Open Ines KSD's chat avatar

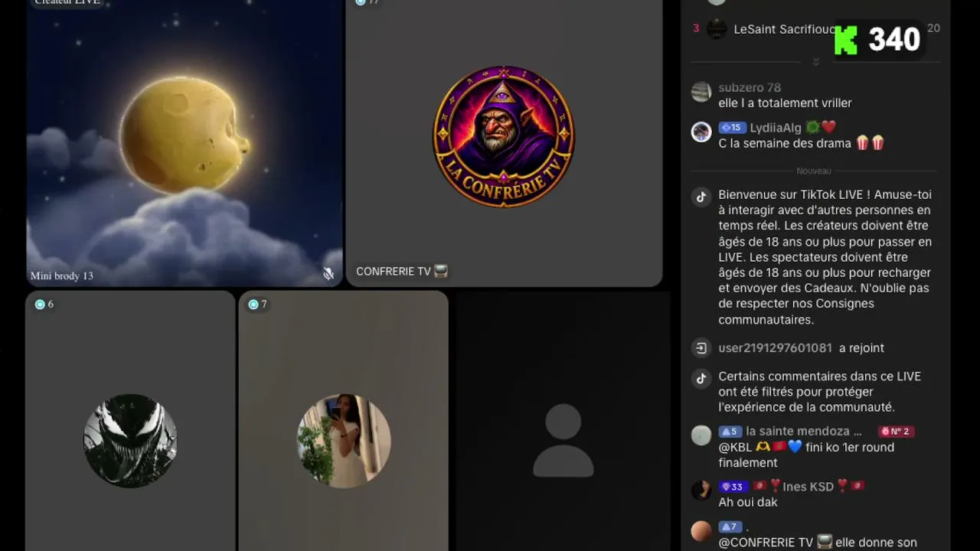(x=701, y=491)
